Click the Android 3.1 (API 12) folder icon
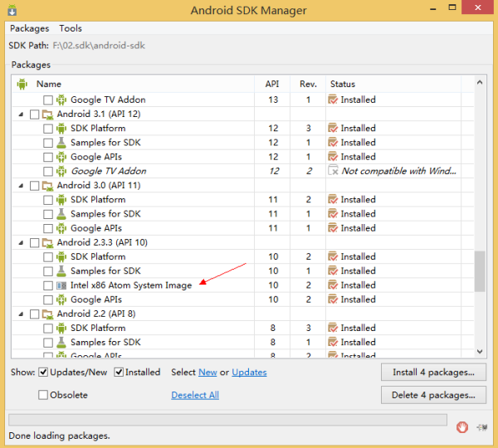Image resolution: width=498 pixels, height=448 pixels. click(47, 114)
